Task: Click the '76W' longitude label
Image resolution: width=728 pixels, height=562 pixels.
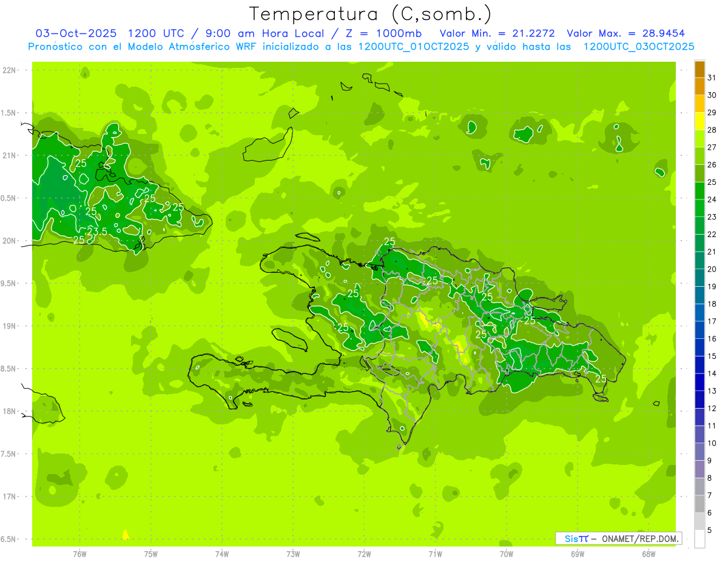Action: (x=79, y=554)
